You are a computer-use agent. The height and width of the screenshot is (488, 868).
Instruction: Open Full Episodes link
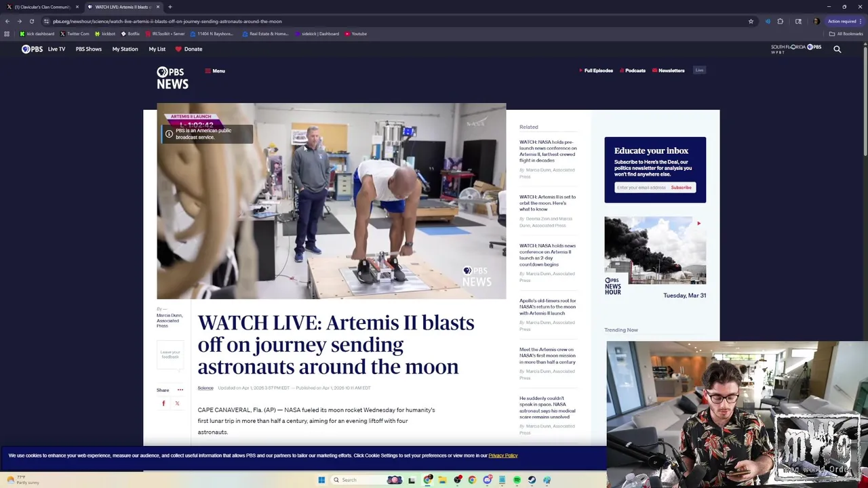point(596,70)
